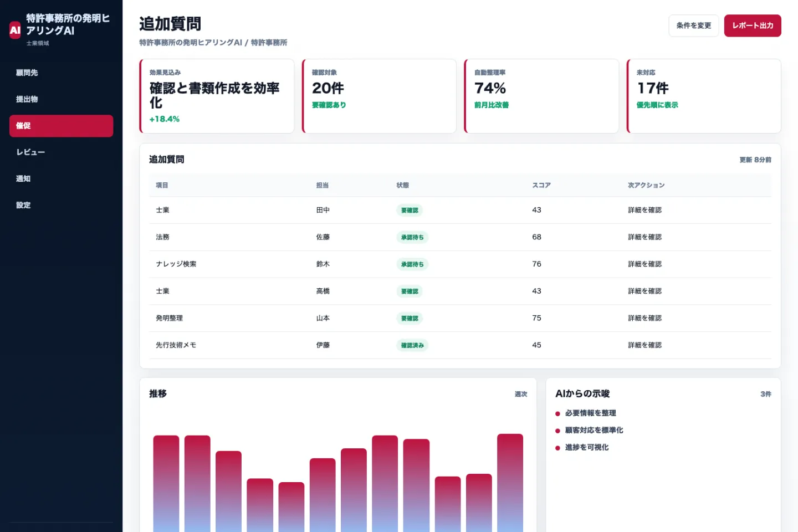Image resolution: width=798 pixels, height=532 pixels.
Task: Click the 自動整理率 74% card
Action: tap(541, 96)
